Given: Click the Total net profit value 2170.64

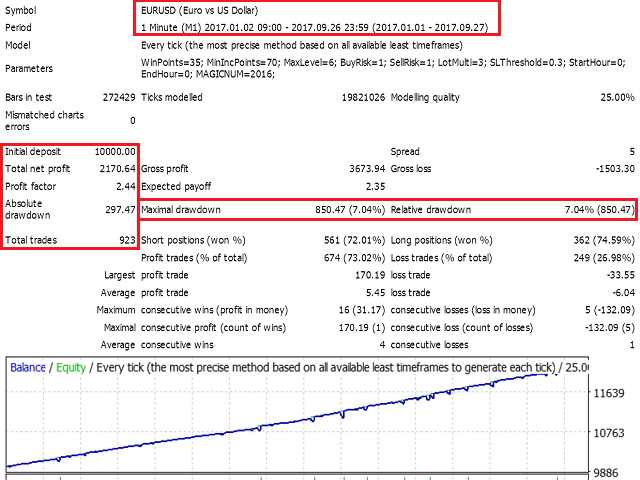Looking at the screenshot, I should coord(113,169).
